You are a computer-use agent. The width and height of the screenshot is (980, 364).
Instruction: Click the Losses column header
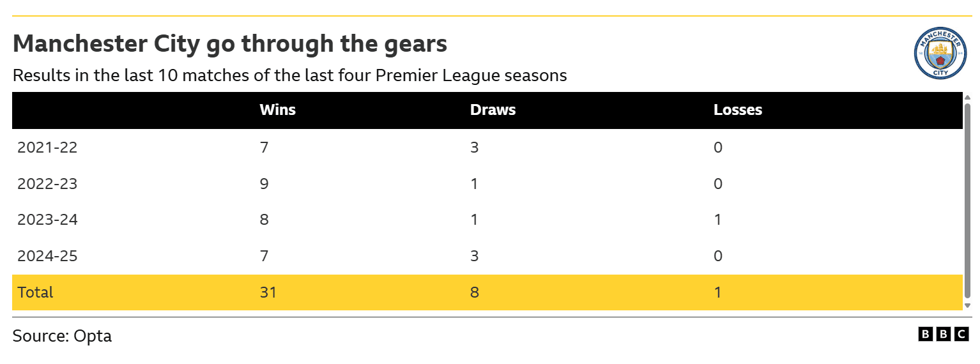point(737,110)
